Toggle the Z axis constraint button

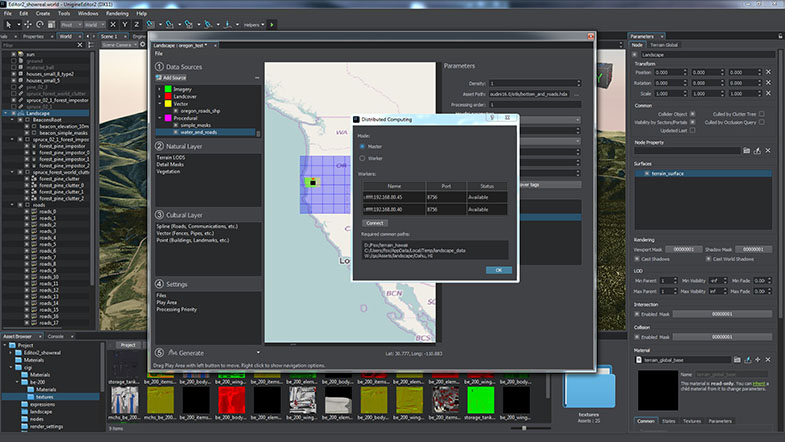[x=136, y=25]
